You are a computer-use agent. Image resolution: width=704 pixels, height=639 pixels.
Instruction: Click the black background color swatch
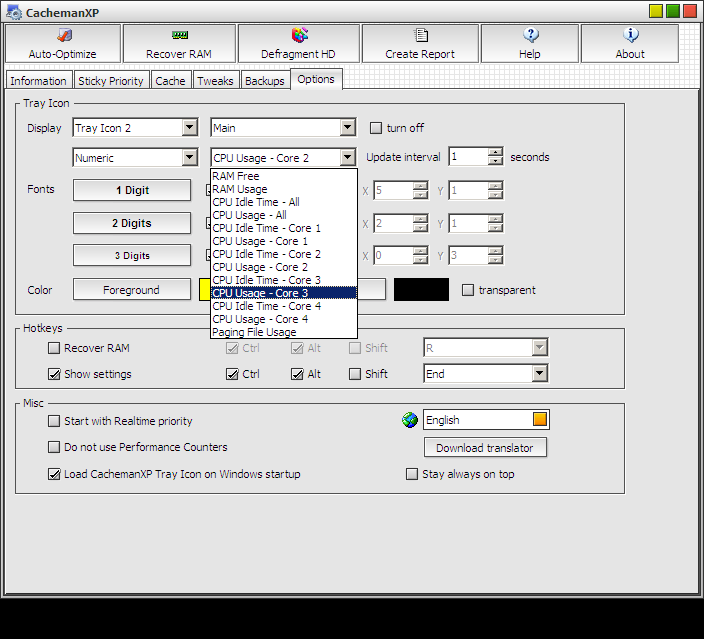point(421,290)
